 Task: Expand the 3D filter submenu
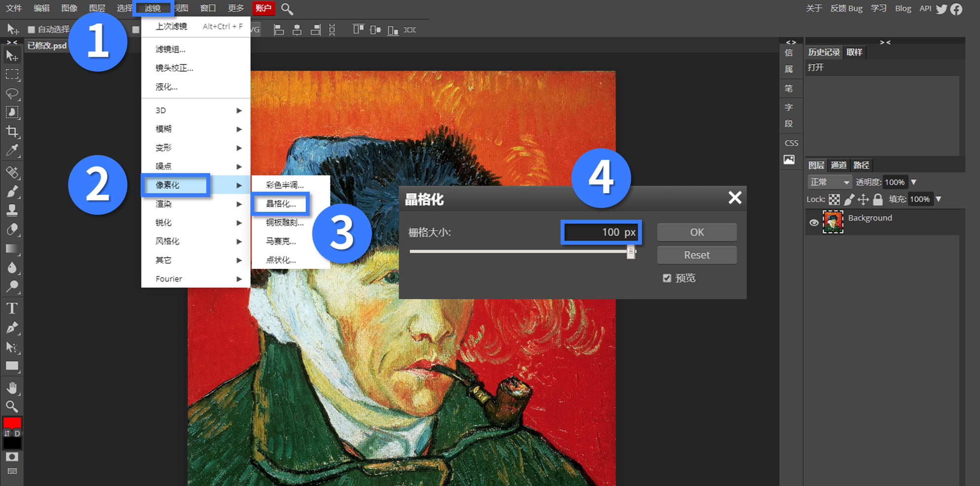196,110
